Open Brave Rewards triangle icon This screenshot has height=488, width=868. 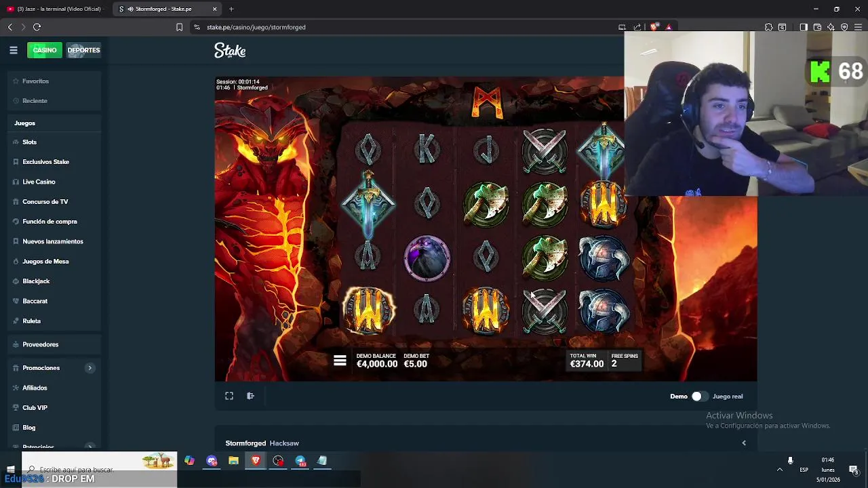(669, 27)
